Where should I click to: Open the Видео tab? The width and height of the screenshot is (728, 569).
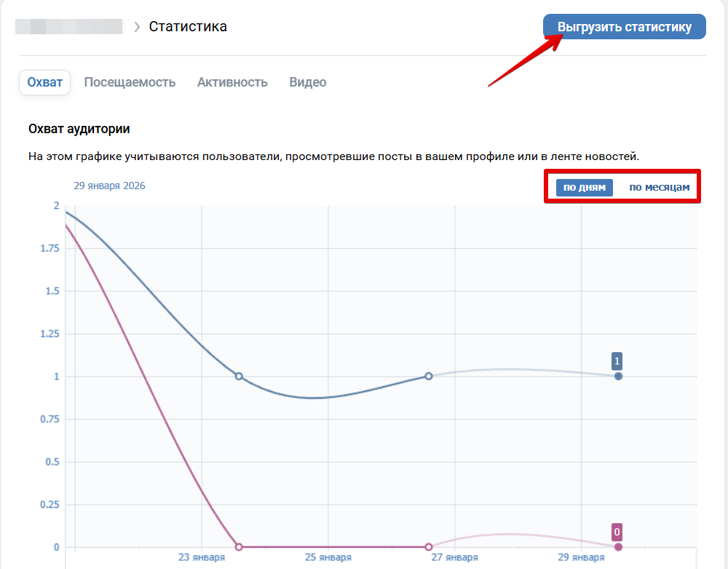308,83
